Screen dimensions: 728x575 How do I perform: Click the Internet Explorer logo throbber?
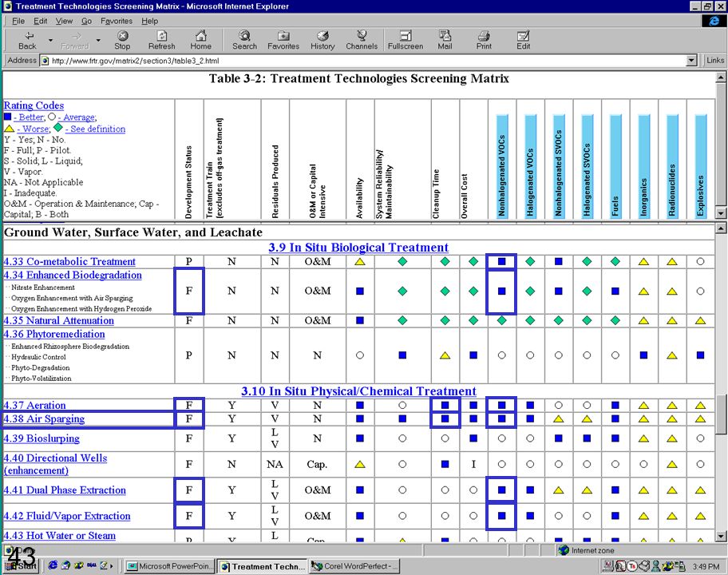tap(714, 21)
